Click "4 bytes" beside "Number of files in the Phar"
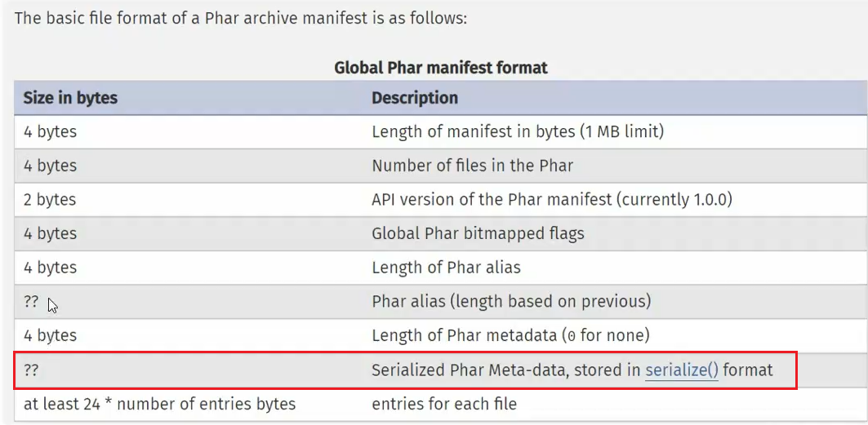 coord(50,166)
